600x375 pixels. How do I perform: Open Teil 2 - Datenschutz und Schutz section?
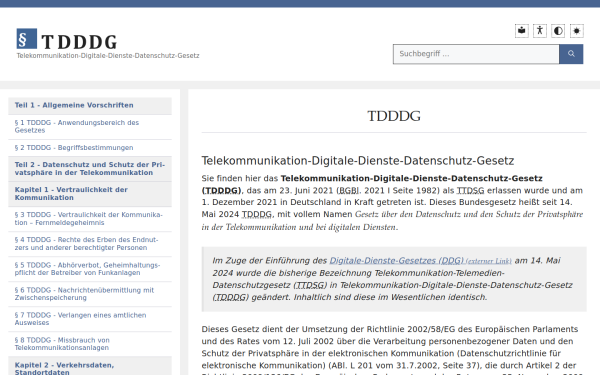(90, 169)
